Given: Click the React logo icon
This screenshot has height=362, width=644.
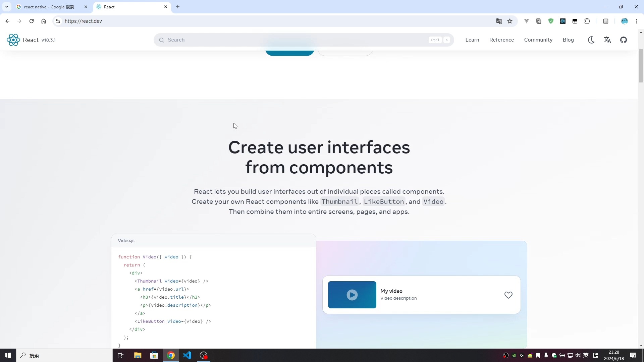Looking at the screenshot, I should coord(13,40).
